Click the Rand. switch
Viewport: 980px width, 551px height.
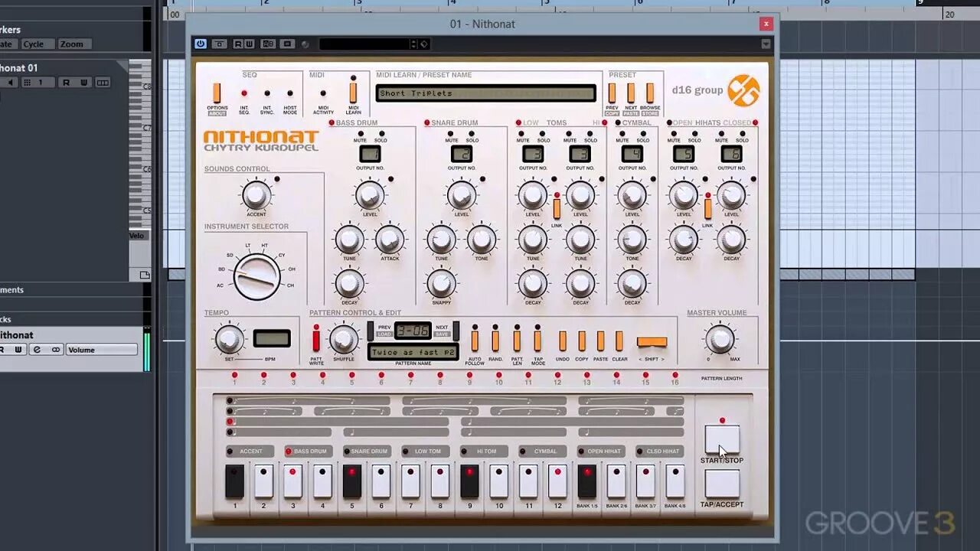pos(495,341)
